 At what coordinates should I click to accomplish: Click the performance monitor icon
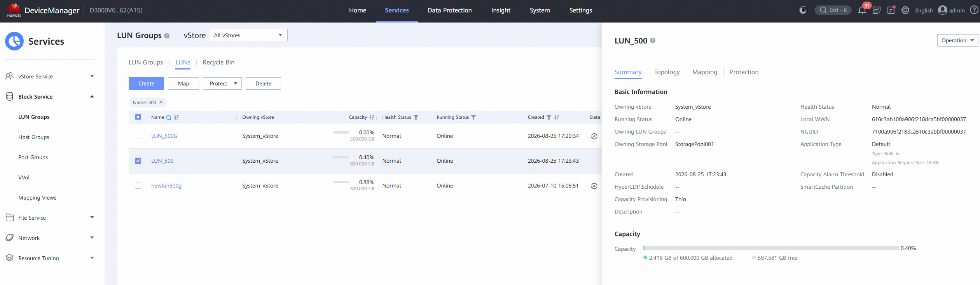(x=877, y=10)
